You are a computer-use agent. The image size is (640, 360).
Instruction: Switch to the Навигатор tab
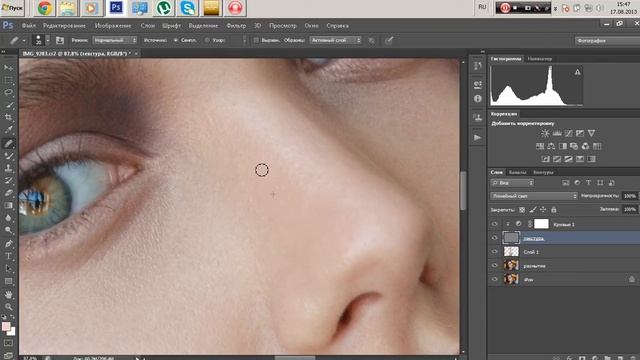point(539,59)
